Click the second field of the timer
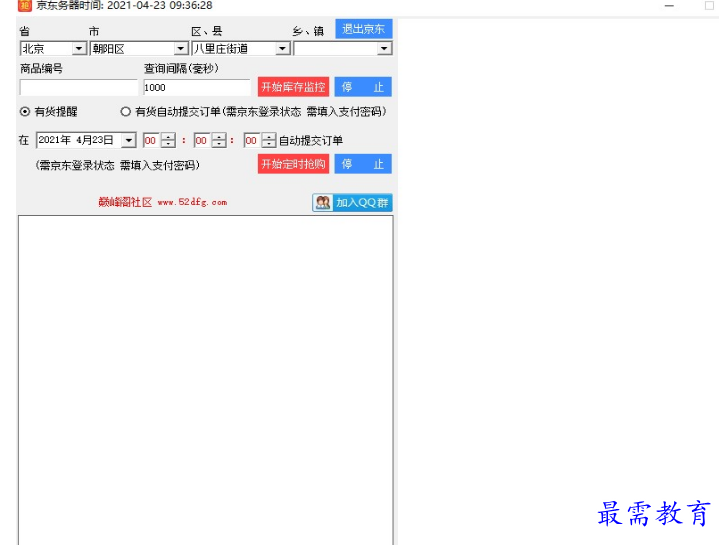This screenshot has height=545, width=719. coord(252,140)
